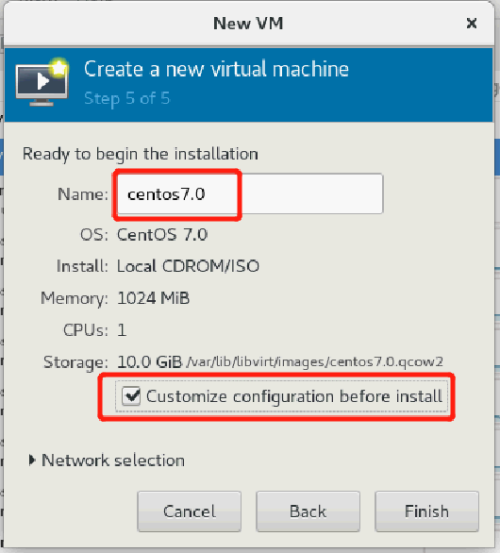Image resolution: width=500 pixels, height=553 pixels.
Task: Click the Storage size 10.0 GiB
Action: pos(150,362)
